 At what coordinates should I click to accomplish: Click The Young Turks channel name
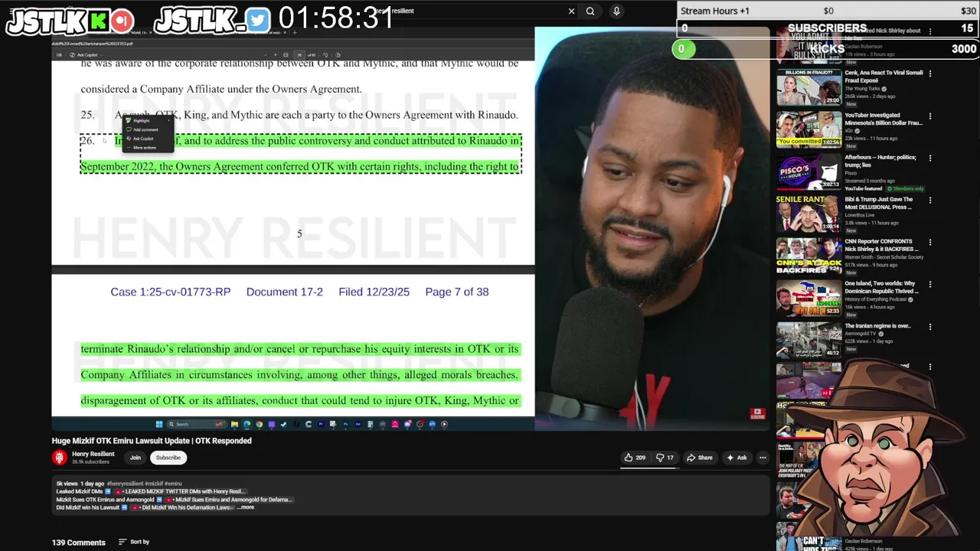[863, 89]
